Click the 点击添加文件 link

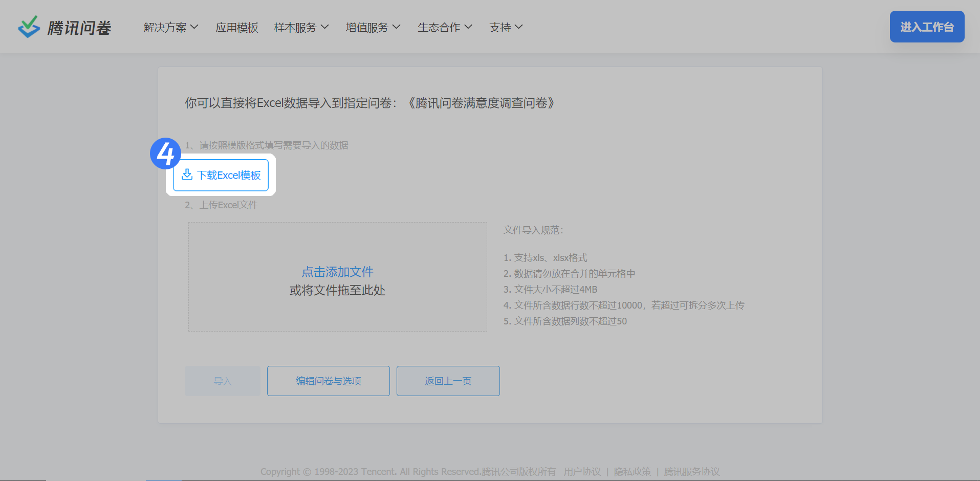(337, 272)
